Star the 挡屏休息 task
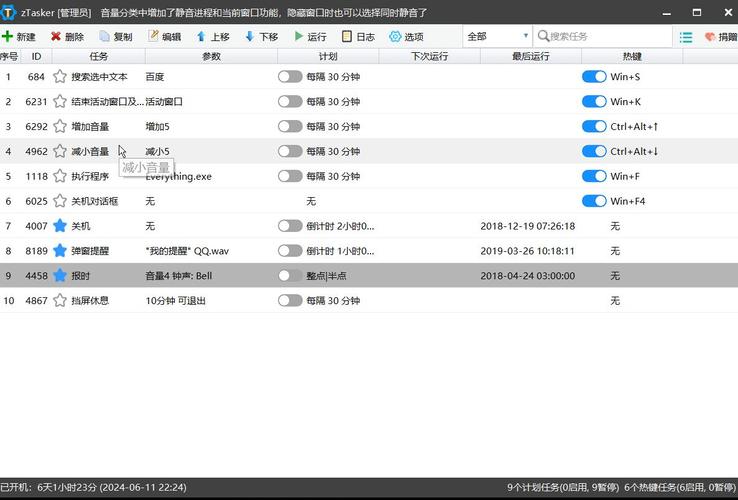Viewport: 738px width, 500px height. tap(60, 300)
